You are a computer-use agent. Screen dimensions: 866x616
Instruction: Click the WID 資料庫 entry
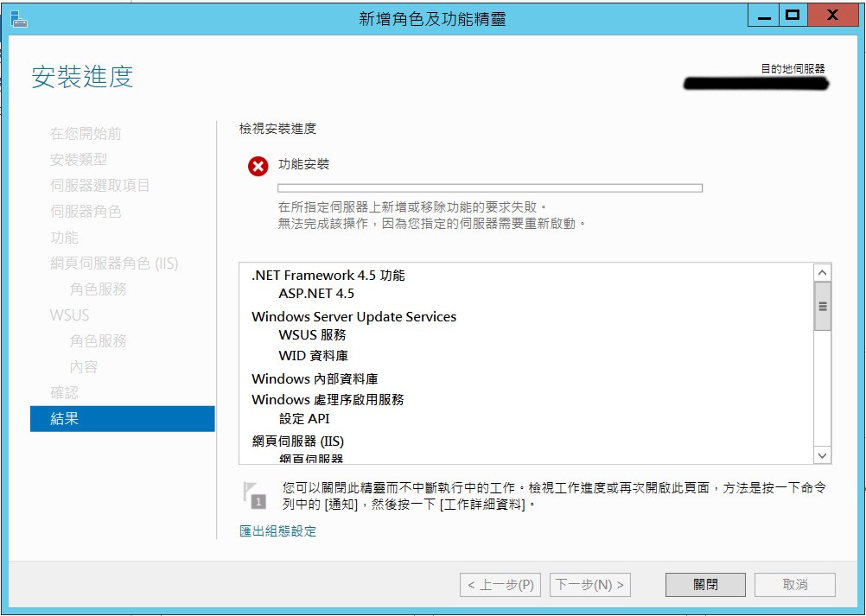click(x=313, y=355)
